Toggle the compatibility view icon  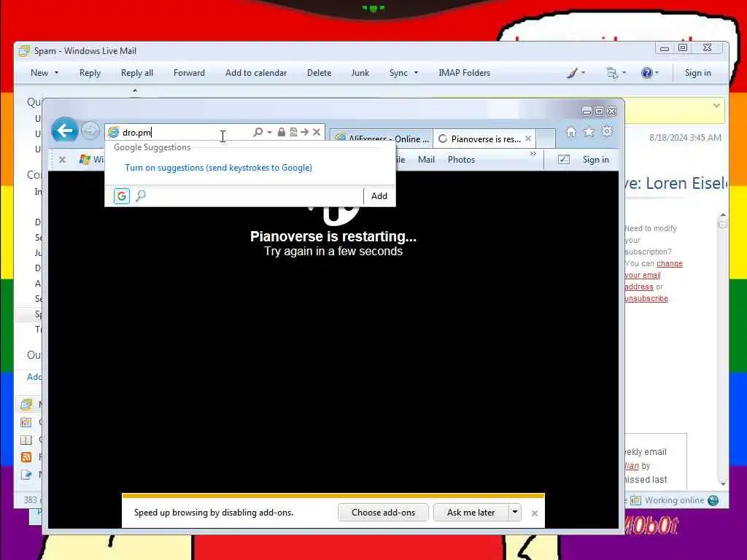[x=293, y=133]
